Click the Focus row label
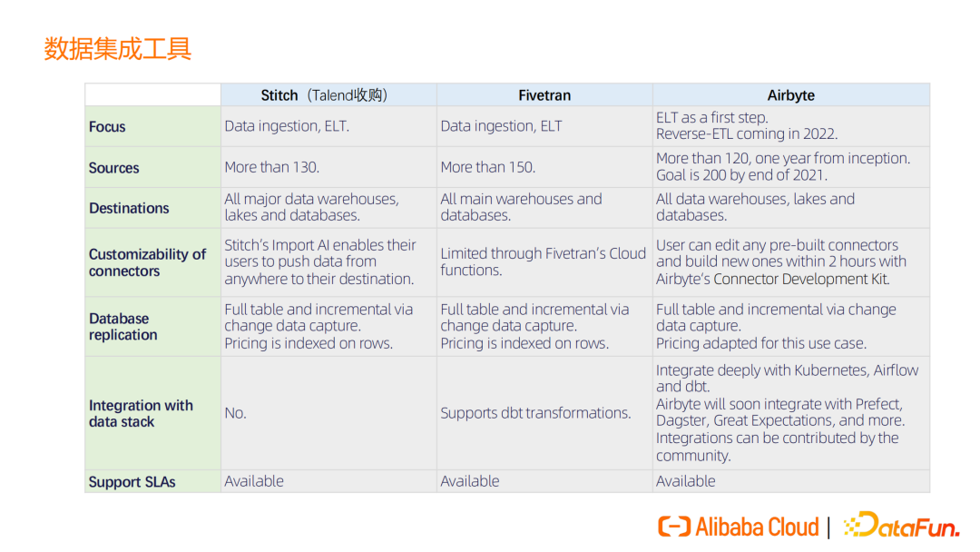This screenshot has height=552, width=980. coord(107,127)
